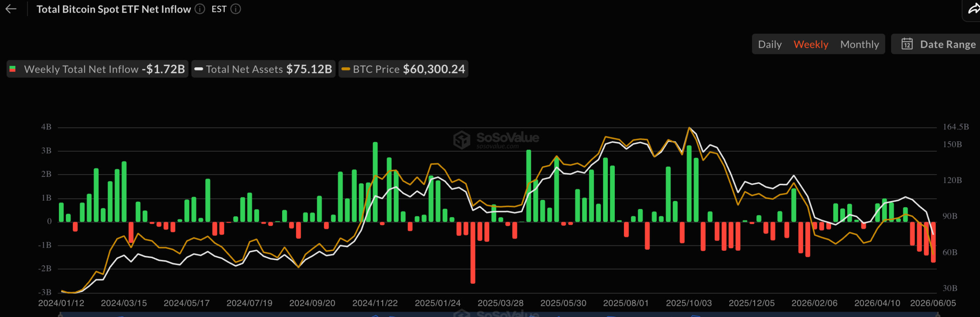Click the -3B left axis label
The image size is (980, 317).
coord(45,292)
